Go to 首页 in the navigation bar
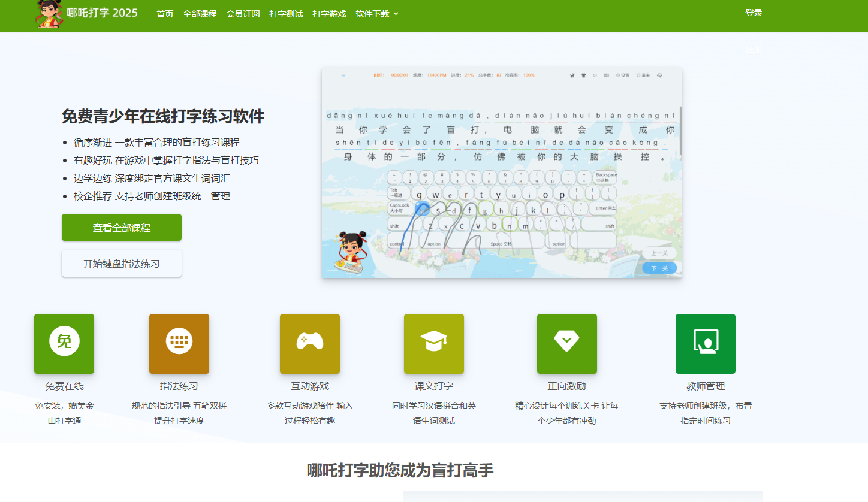The width and height of the screenshot is (868, 502). (x=165, y=14)
